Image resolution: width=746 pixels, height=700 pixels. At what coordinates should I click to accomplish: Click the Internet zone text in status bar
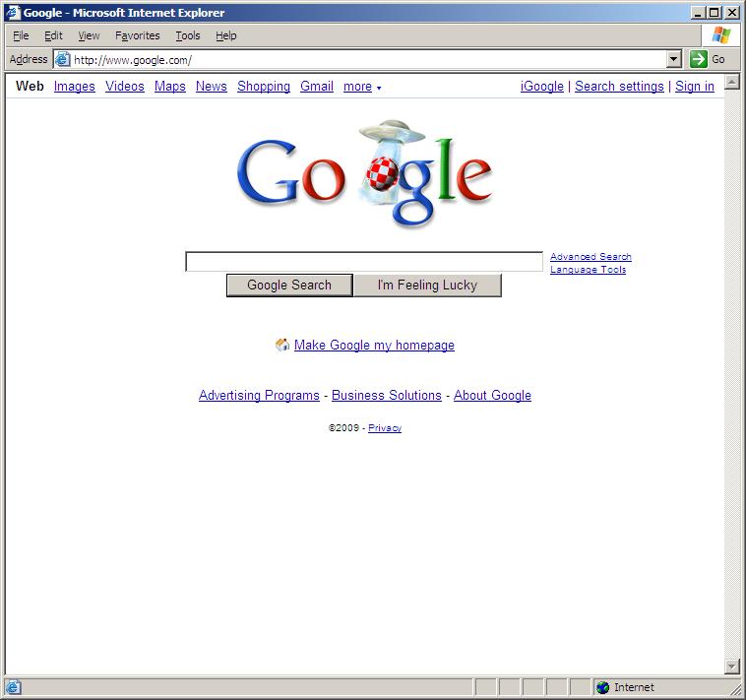pos(634,687)
